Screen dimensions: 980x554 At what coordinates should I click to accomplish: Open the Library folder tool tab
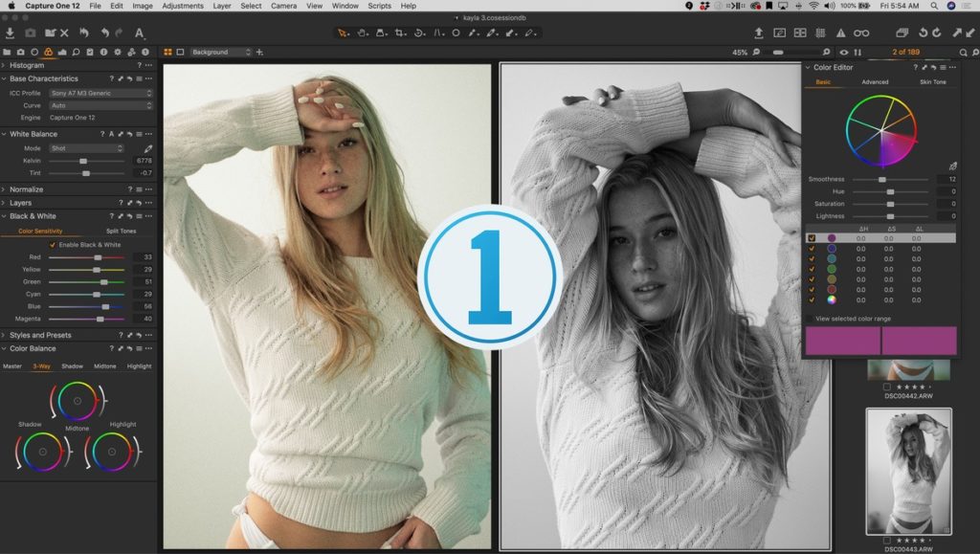click(7, 53)
